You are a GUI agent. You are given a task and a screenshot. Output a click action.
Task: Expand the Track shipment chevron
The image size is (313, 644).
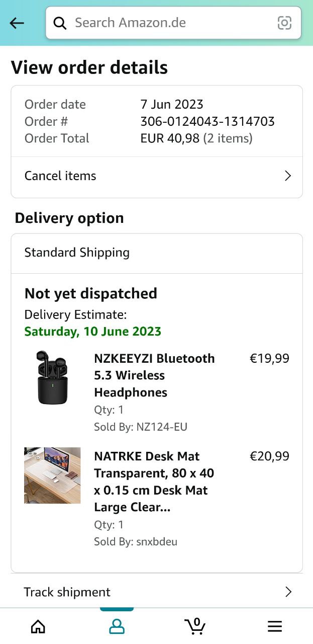pos(288,592)
